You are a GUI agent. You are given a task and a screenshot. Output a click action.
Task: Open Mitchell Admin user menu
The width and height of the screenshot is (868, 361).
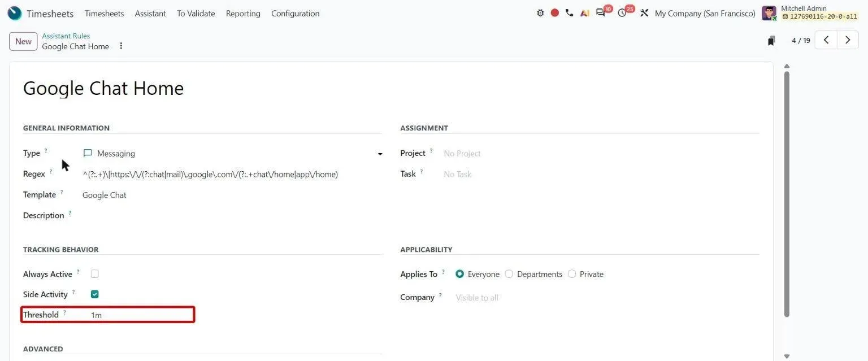coord(810,13)
